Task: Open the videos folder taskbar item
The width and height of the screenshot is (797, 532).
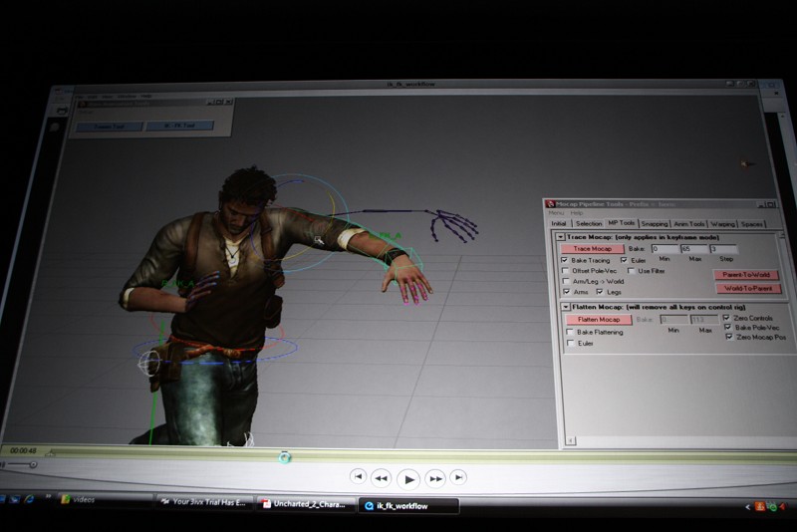Action: 105,499
